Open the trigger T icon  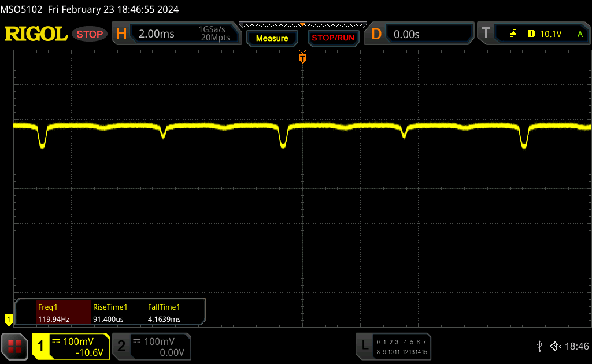tap(486, 33)
